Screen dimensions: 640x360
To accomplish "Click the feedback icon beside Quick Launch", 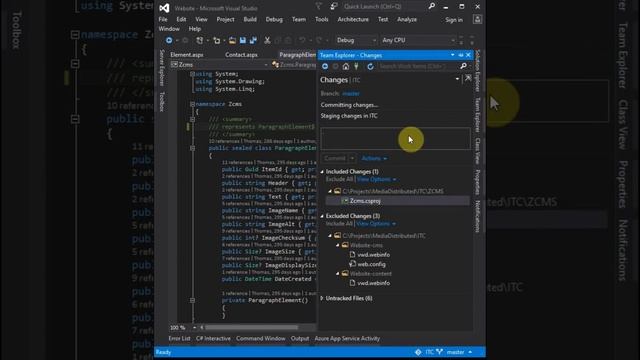I will [x=333, y=7].
